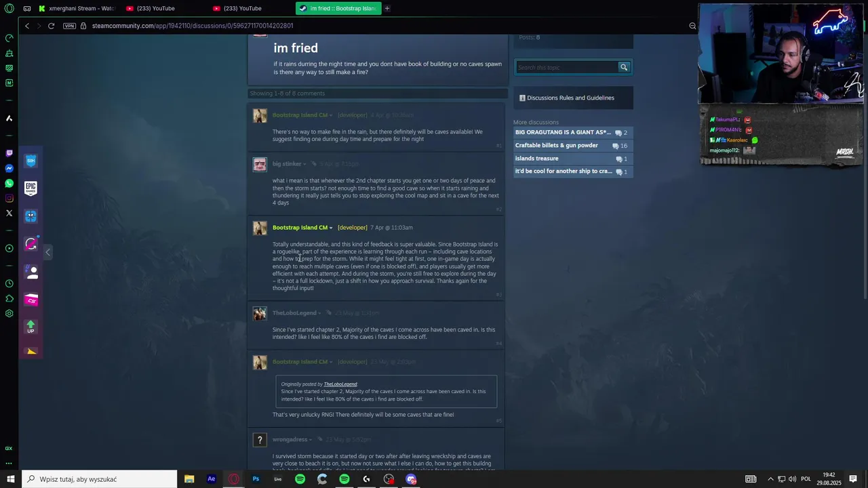Open the Windows Start menu

coord(10,479)
